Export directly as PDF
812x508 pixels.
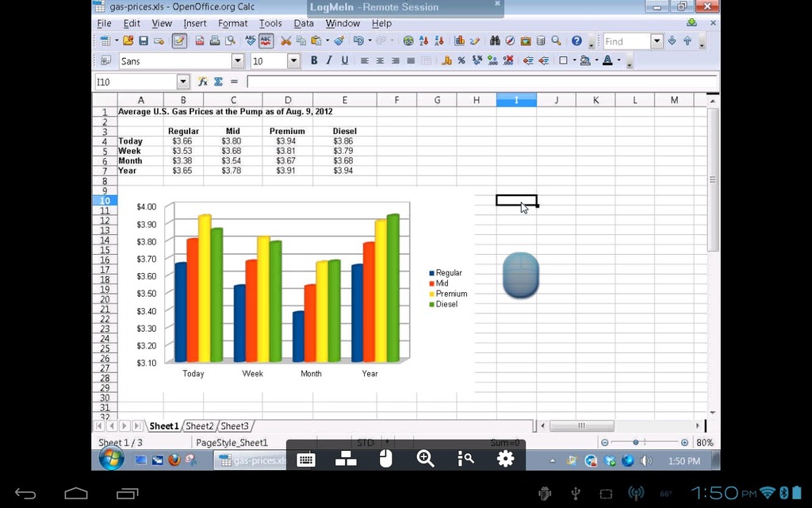click(x=199, y=41)
